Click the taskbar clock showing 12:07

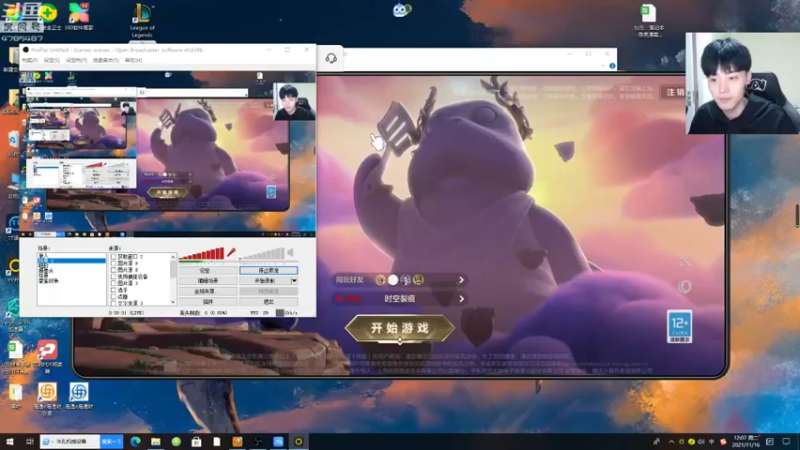745,441
